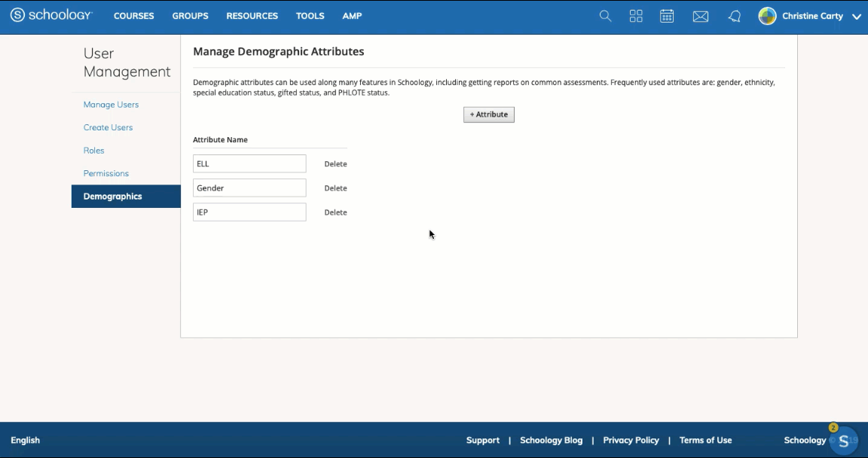Open the Resources menu

[x=252, y=16]
